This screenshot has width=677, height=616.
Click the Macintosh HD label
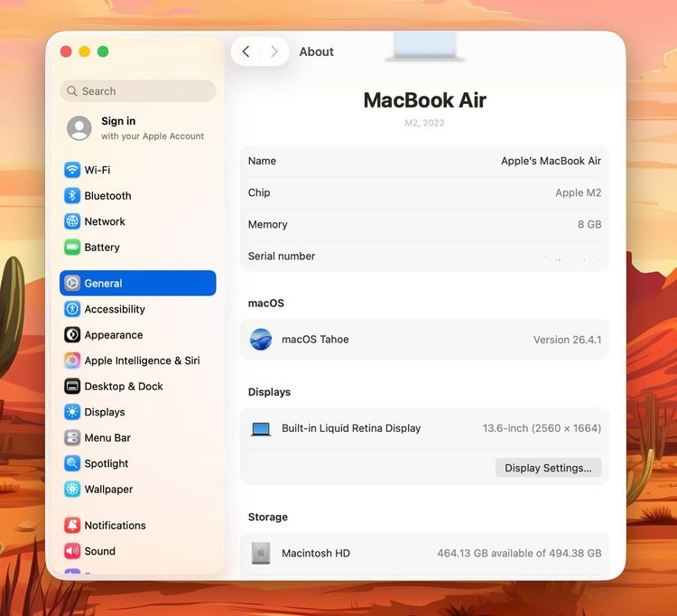[316, 553]
